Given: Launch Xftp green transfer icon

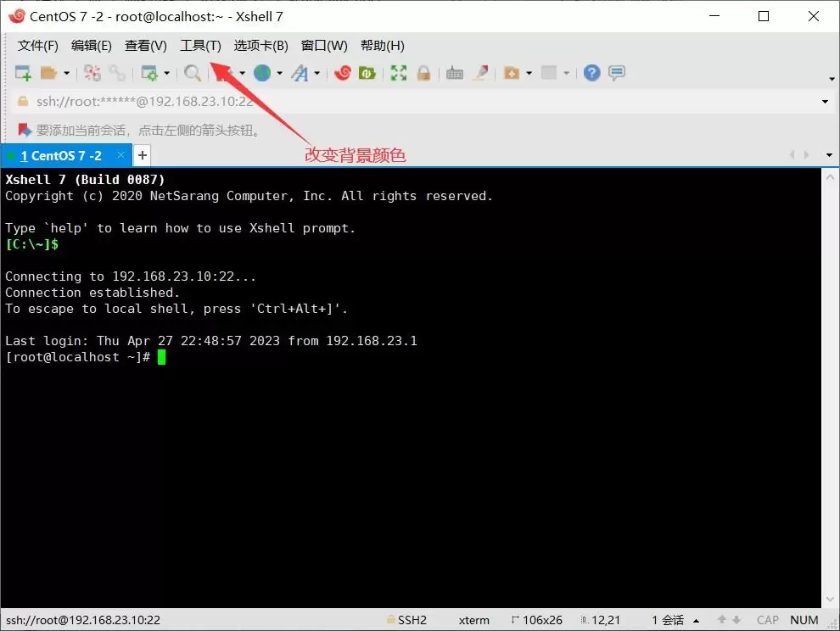Looking at the screenshot, I should 367,73.
